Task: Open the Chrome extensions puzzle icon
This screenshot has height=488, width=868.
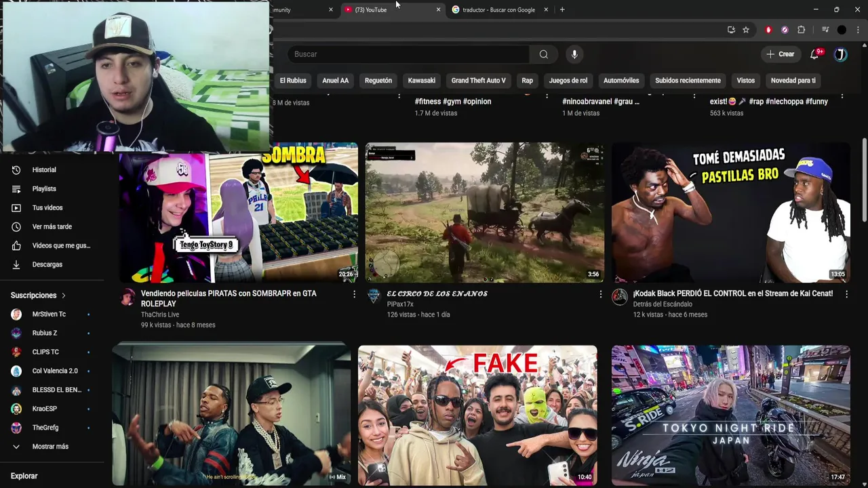Action: [x=801, y=30]
